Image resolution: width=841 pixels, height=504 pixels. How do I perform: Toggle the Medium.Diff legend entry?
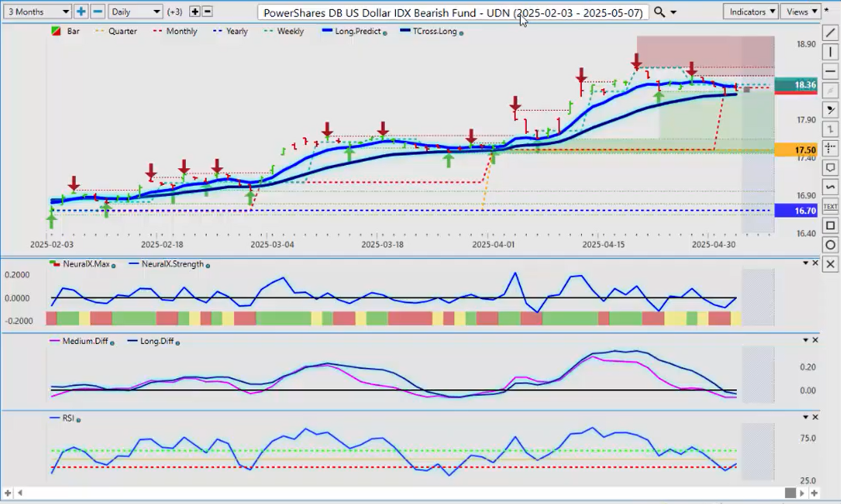[x=82, y=342]
